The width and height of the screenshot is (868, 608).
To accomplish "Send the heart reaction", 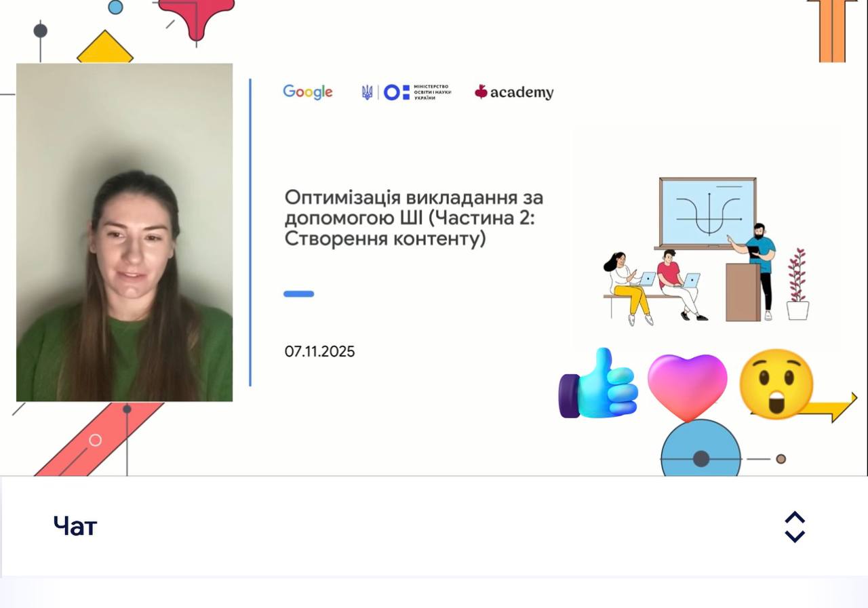I will [686, 386].
